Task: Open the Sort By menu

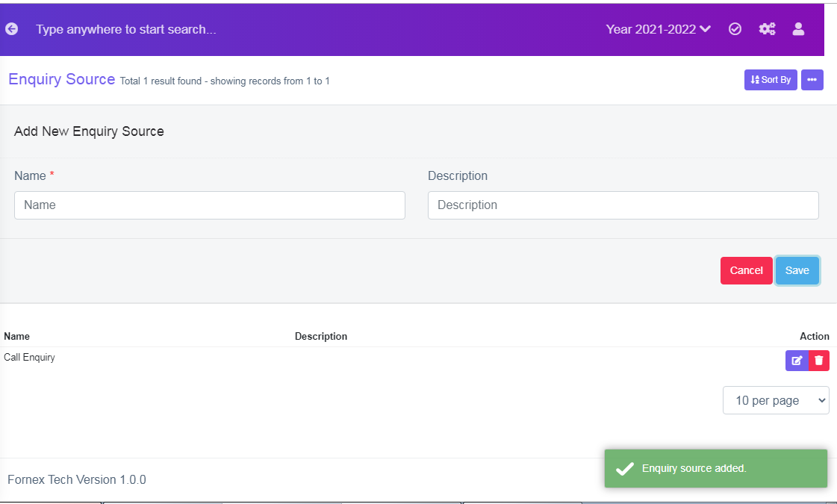Action: [x=771, y=80]
